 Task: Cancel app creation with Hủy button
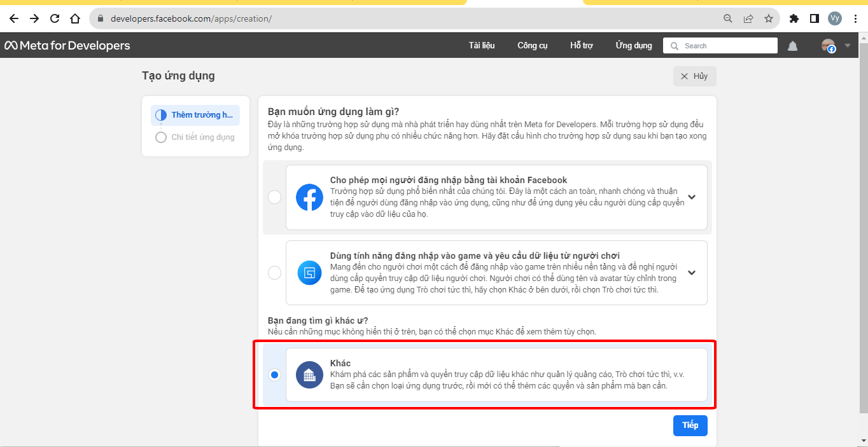coord(694,76)
